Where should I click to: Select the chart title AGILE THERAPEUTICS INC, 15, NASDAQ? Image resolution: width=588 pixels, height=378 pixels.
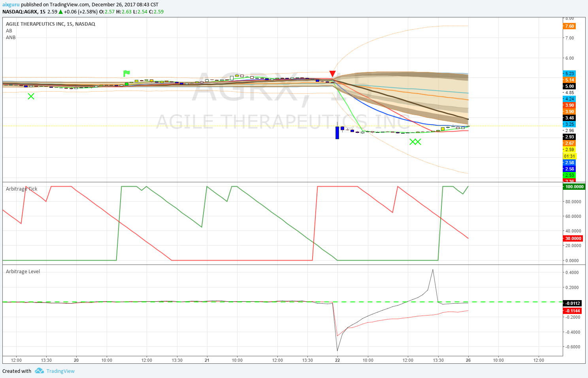coord(51,24)
